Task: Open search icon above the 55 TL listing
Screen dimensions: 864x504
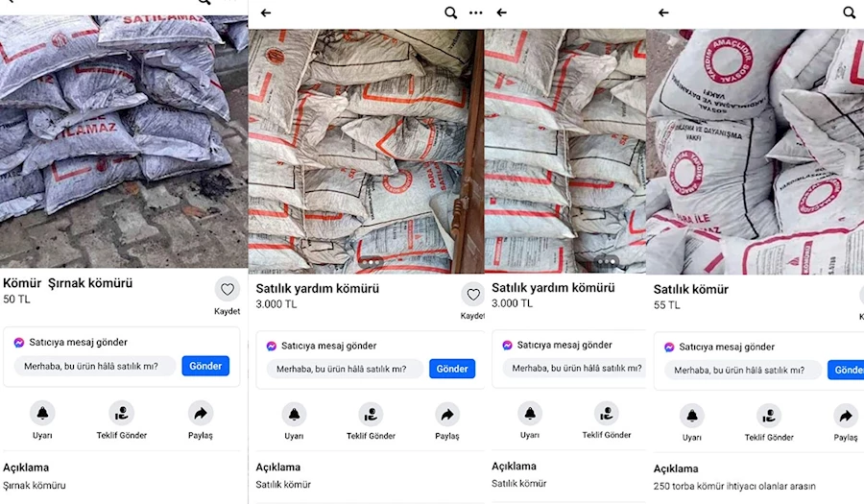Action: click(x=850, y=12)
